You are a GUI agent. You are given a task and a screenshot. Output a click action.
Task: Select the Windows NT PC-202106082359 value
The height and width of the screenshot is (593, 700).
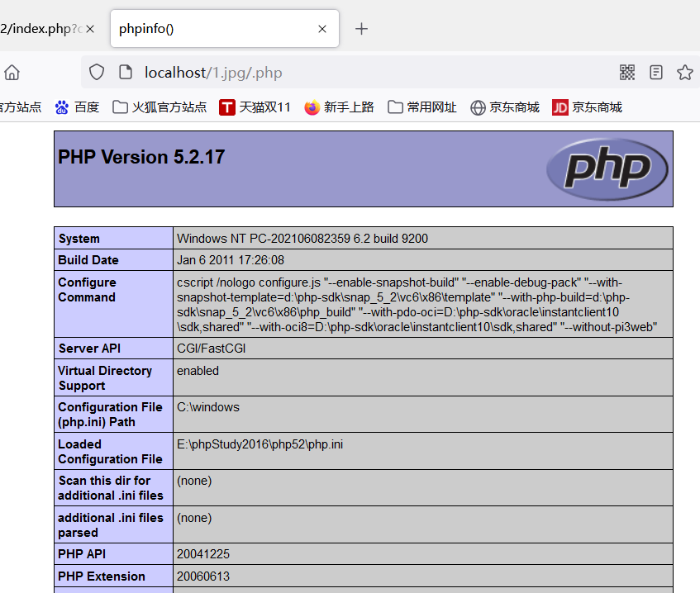[x=302, y=238]
